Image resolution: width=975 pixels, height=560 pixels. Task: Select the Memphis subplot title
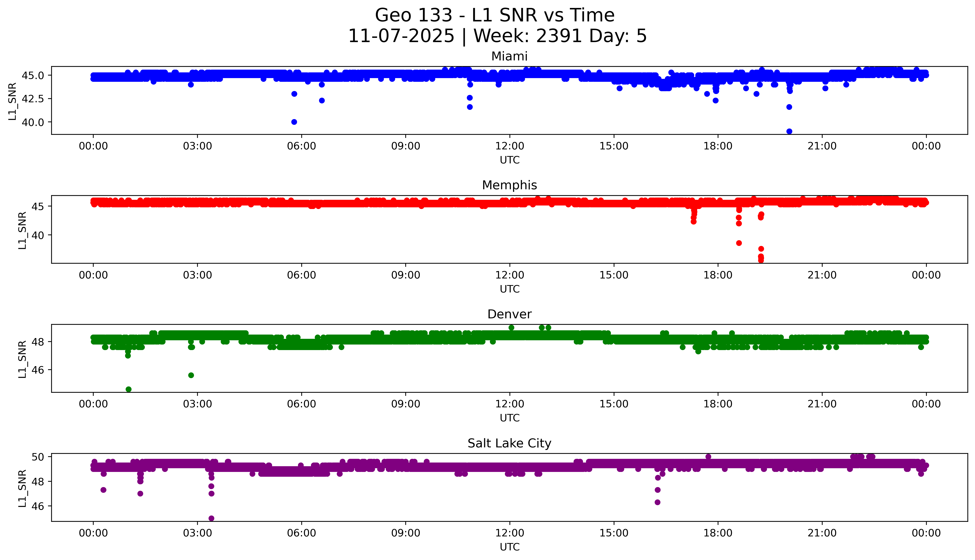coord(509,185)
